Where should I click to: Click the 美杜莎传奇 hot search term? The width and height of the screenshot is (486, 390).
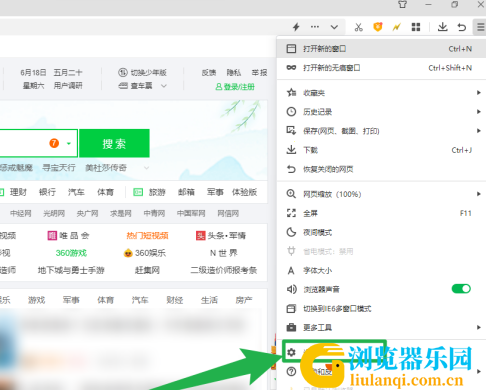click(106, 168)
